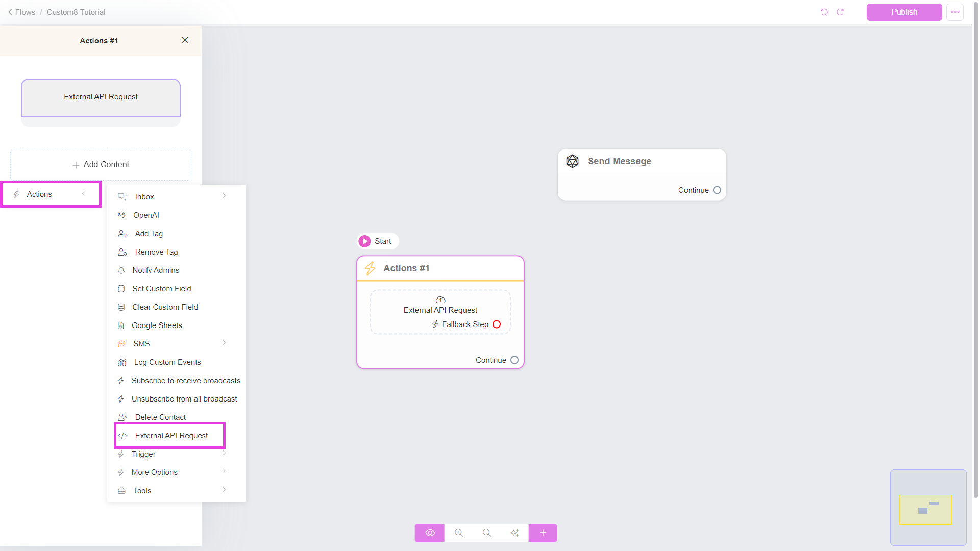Click the Publish button
This screenshot has width=980, height=551.
pyautogui.click(x=904, y=12)
